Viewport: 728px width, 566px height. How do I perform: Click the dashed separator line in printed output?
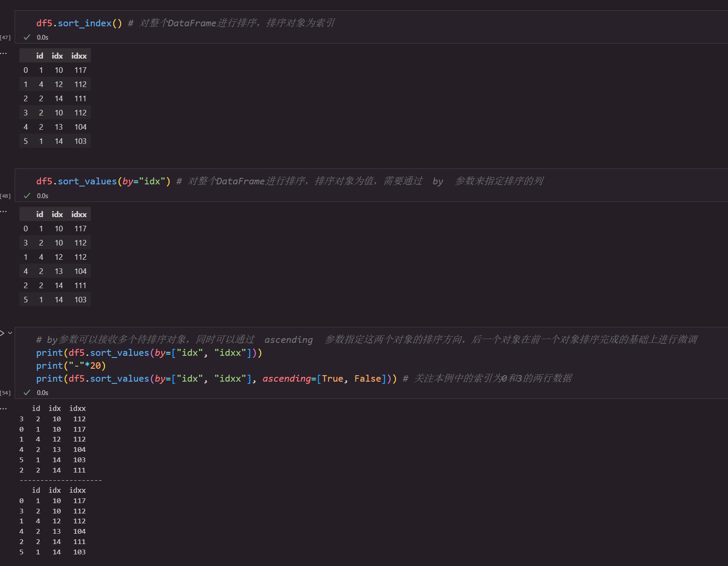pos(61,480)
